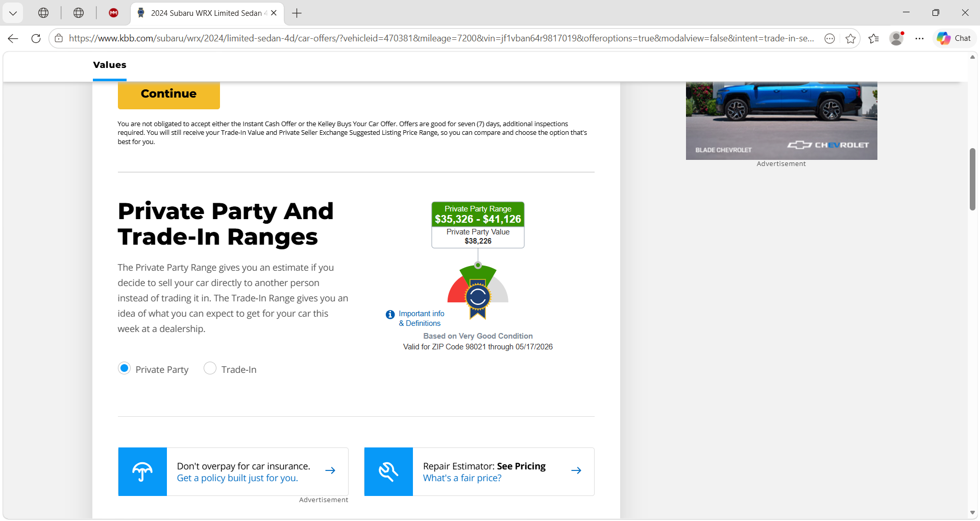
Task: Click the kbb.com URL in the address bar
Action: click(x=441, y=38)
